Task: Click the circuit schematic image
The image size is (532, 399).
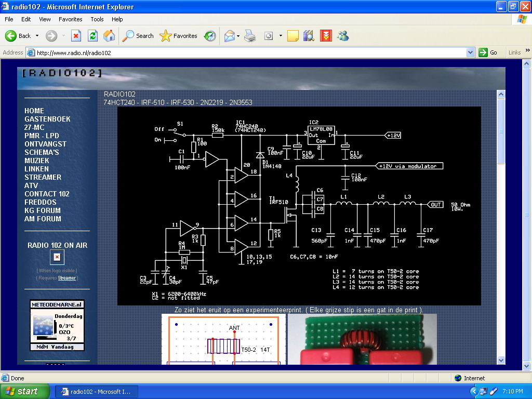Action: (299, 206)
